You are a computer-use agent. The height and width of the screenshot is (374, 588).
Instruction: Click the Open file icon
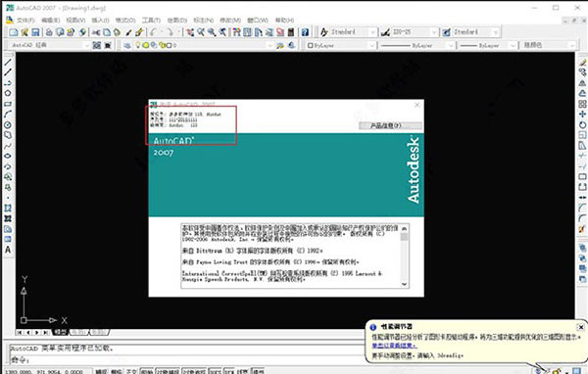click(x=24, y=32)
